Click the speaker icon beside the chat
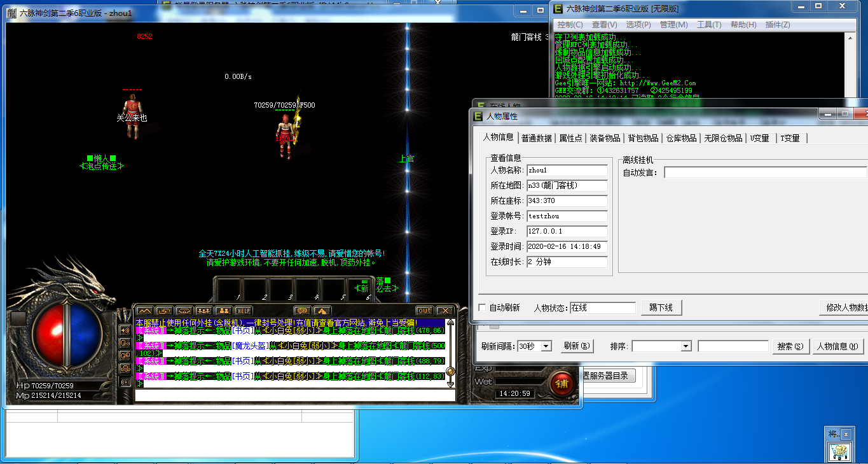Image resolution: width=868 pixels, height=464 pixels. point(125,330)
